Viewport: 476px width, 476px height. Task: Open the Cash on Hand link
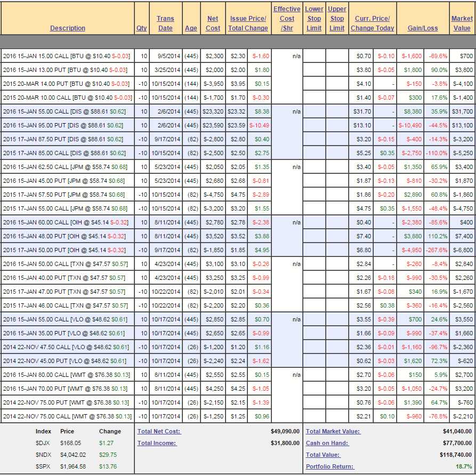[327, 443]
